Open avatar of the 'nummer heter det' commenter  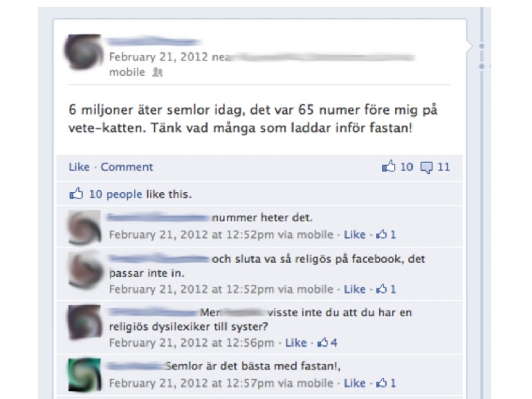(x=85, y=227)
